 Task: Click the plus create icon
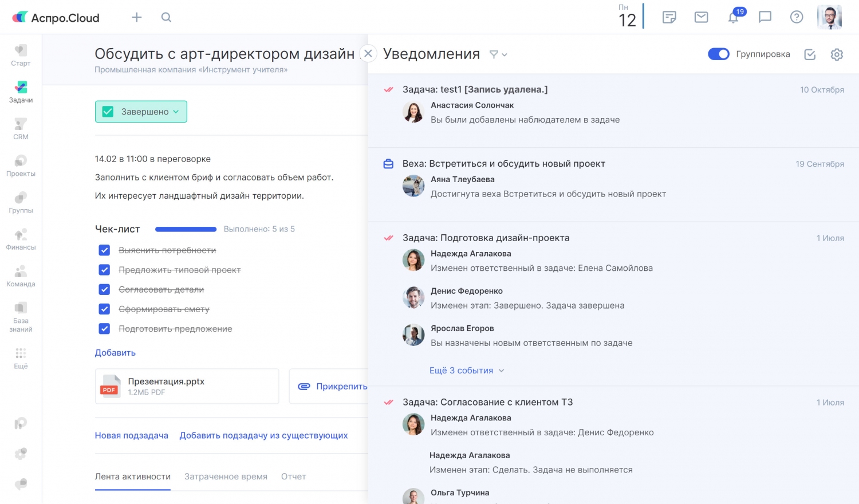(136, 17)
